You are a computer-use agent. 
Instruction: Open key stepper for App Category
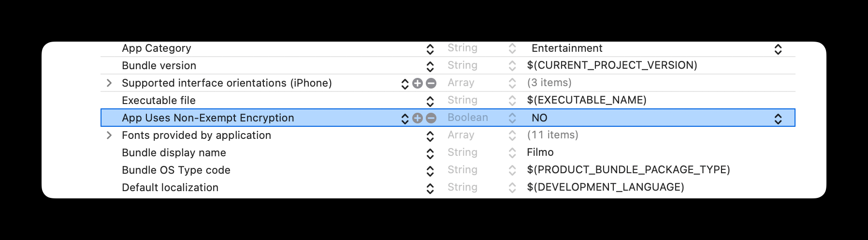(430, 49)
